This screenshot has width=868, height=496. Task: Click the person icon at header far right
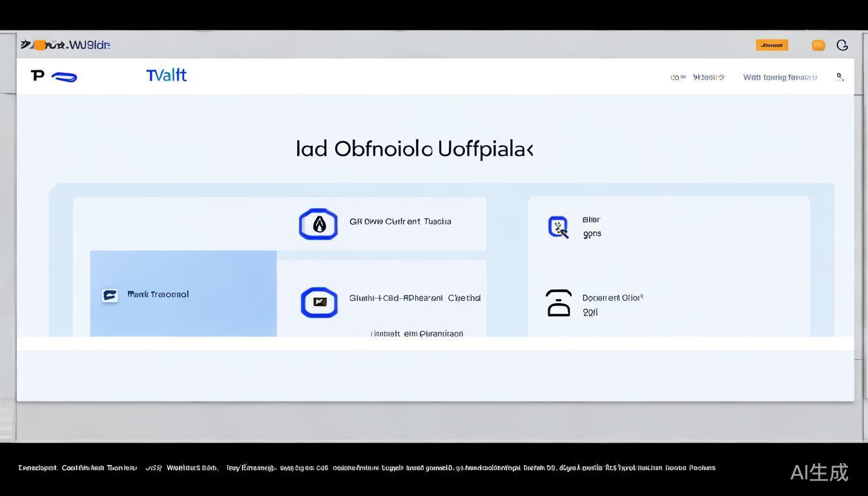tap(840, 77)
